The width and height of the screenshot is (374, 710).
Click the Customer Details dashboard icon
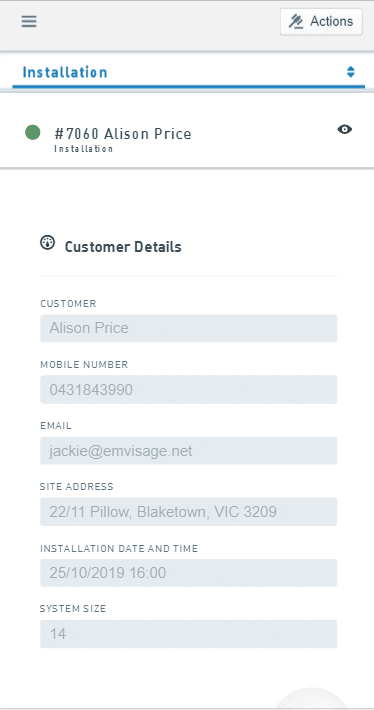coord(48,242)
